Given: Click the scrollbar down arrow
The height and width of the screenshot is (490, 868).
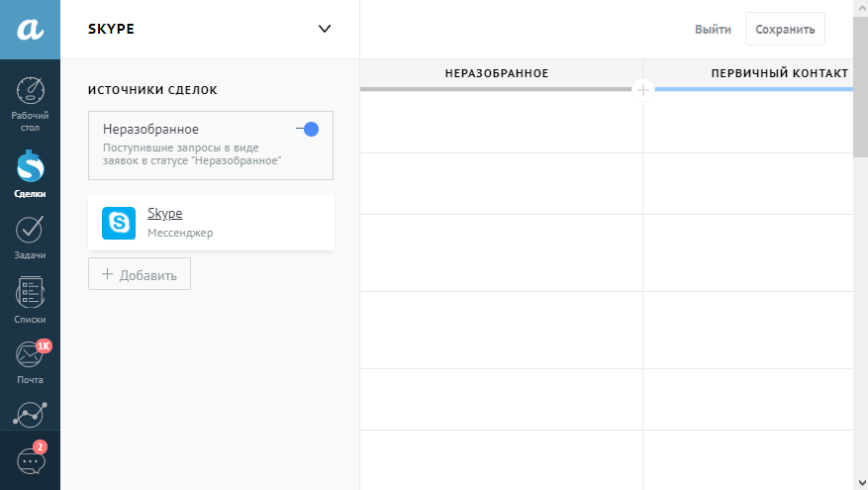Looking at the screenshot, I should [861, 483].
